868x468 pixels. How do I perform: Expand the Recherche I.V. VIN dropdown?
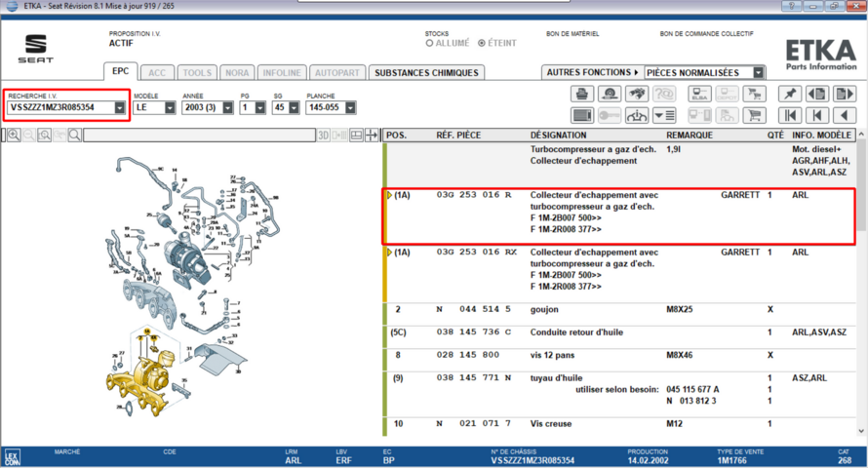click(x=120, y=108)
